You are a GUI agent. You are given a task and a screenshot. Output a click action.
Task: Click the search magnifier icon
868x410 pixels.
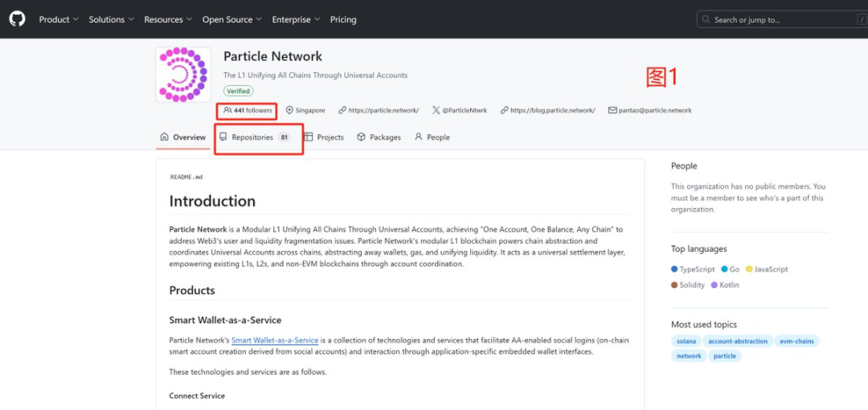(706, 19)
